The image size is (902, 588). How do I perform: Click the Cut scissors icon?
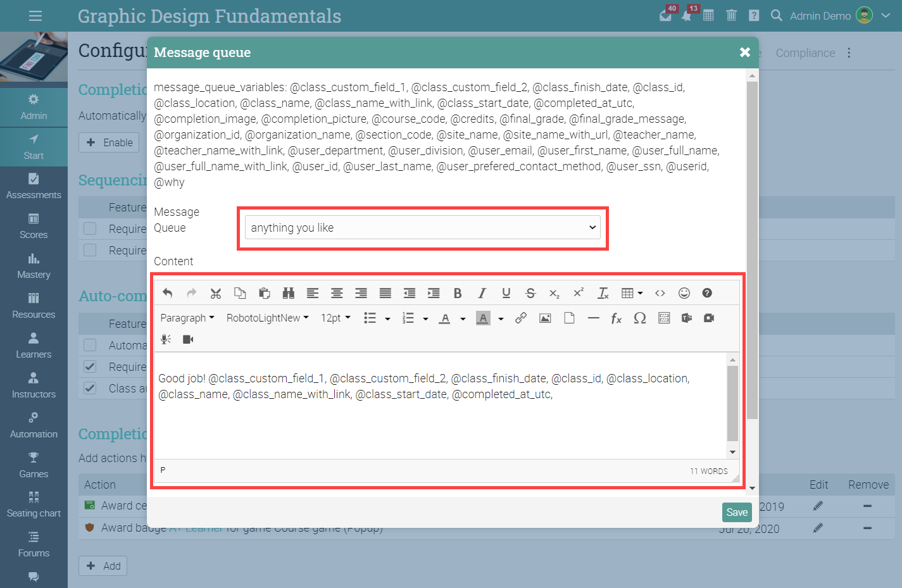click(x=216, y=293)
